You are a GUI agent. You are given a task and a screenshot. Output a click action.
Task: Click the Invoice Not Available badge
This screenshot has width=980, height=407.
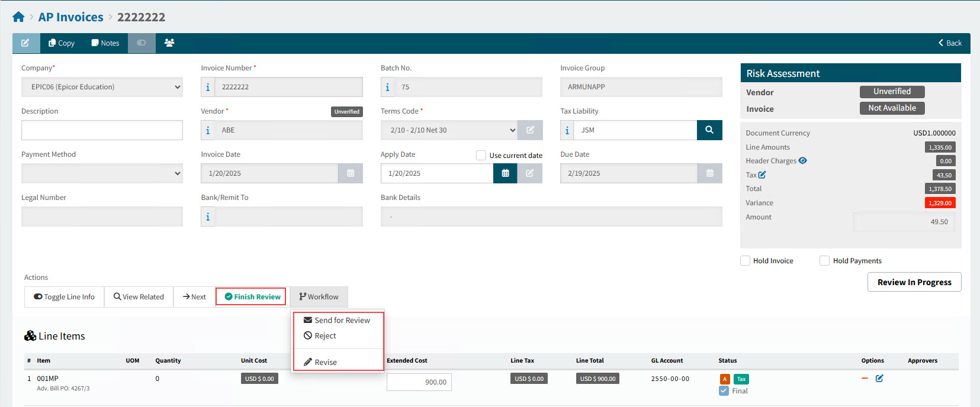[892, 108]
